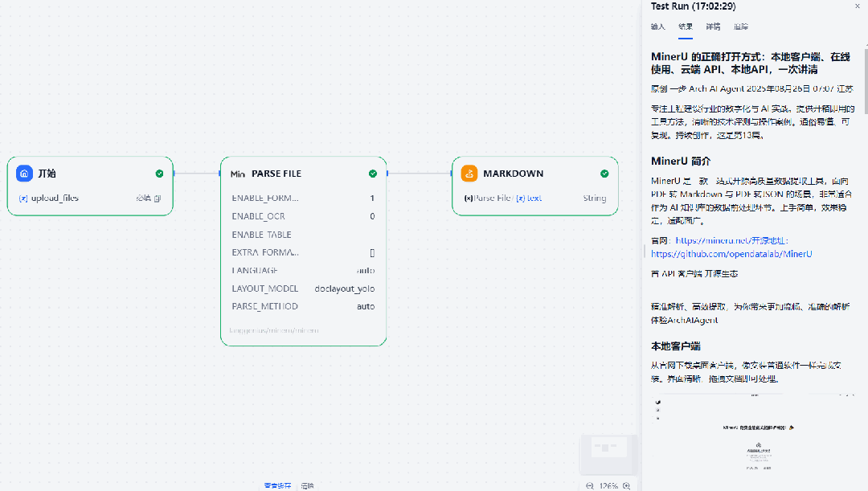Click the upload_files variable label
The image size is (868, 491).
(55, 198)
